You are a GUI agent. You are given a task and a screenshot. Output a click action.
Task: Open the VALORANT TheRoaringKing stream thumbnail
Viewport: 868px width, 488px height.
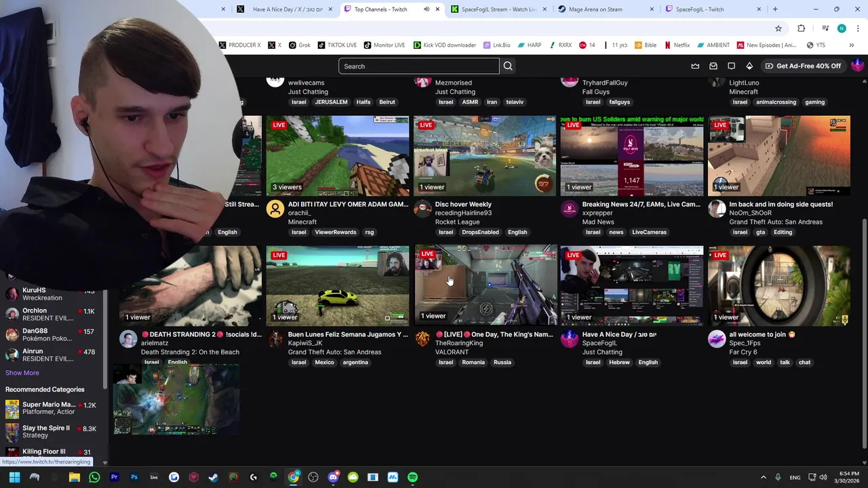(x=485, y=285)
